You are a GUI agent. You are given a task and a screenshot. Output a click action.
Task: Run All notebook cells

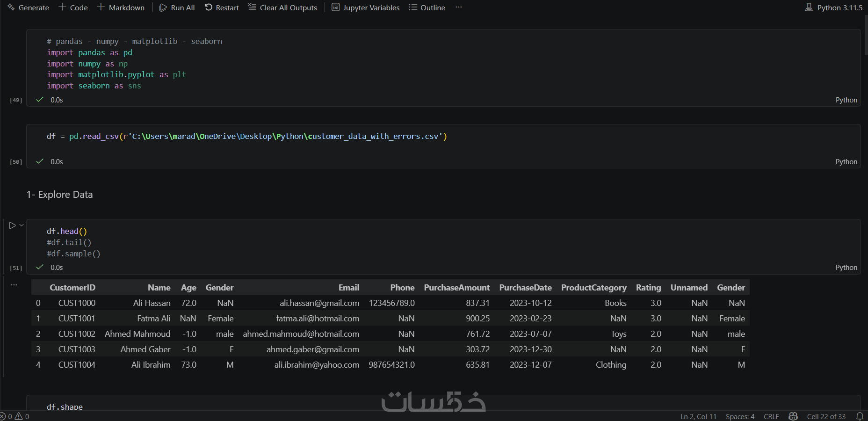click(177, 7)
